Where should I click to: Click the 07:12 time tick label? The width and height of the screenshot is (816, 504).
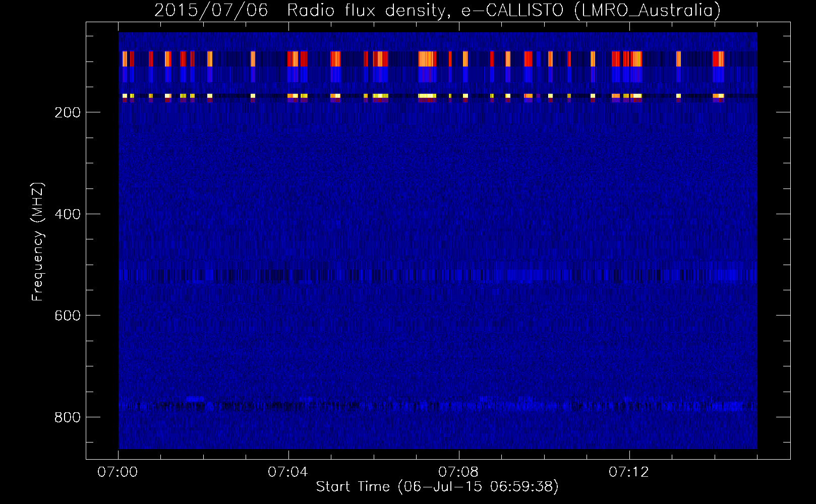pyautogui.click(x=629, y=472)
